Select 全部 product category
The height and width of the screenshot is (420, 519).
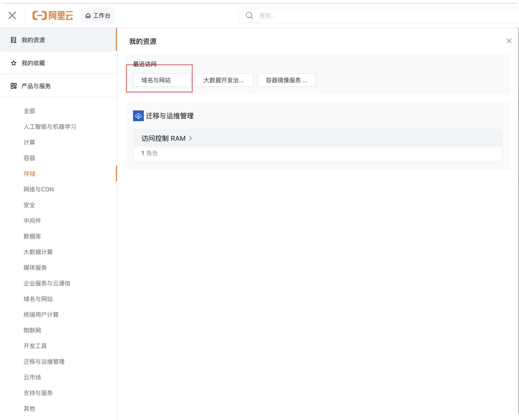click(x=29, y=111)
